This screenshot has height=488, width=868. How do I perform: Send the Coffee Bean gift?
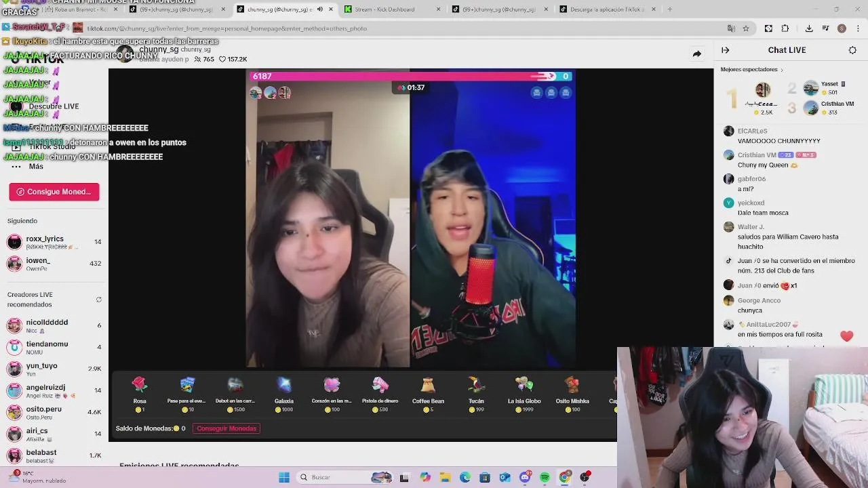pos(428,394)
